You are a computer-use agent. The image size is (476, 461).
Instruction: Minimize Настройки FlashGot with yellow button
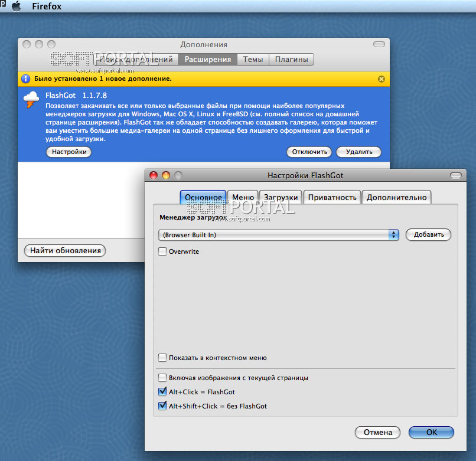[166, 175]
